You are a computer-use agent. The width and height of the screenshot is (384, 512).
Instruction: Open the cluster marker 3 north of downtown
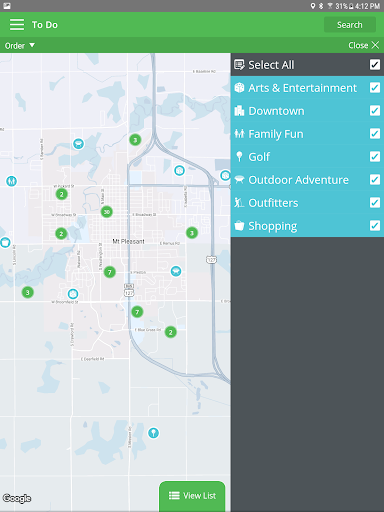(135, 140)
